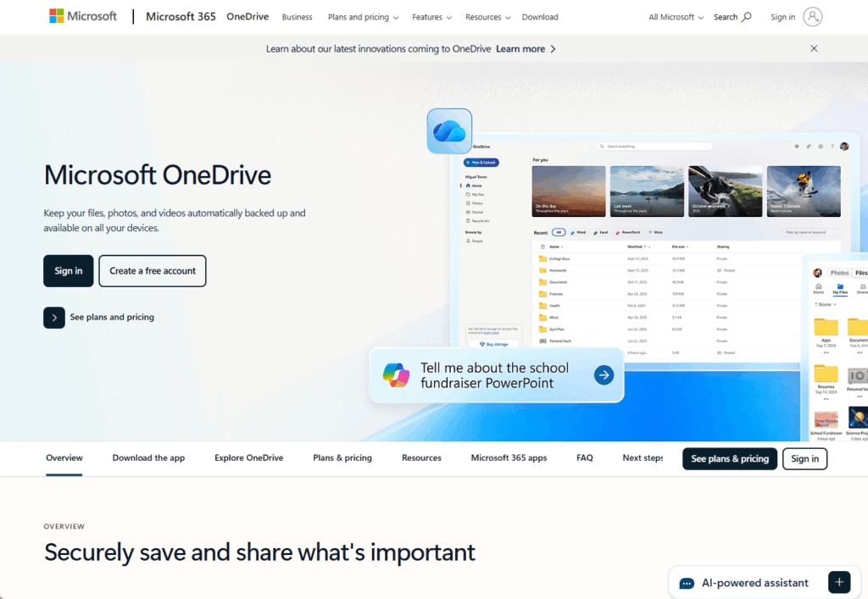
Task: Open the Resources tab in sub-navigation
Action: [x=421, y=458]
